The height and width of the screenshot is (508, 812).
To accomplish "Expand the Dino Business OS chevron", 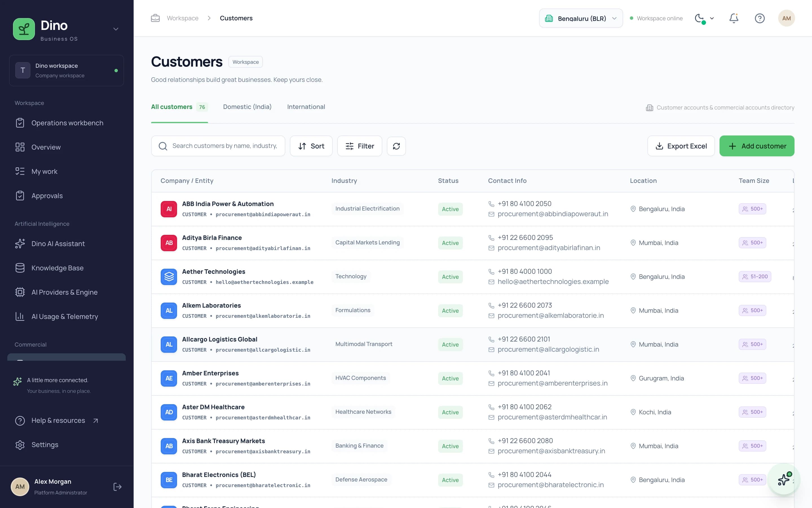I will tap(116, 29).
